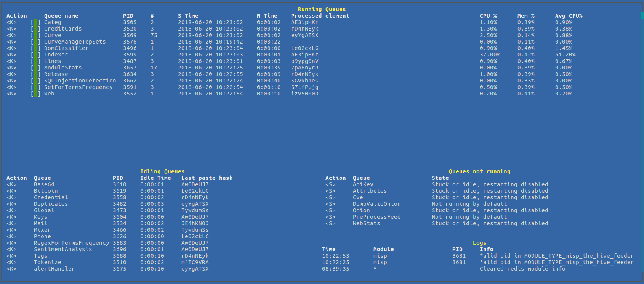Start the ApiKey queue with <S>
Image resolution: width=644 pixels, height=284 pixels.
330,184
